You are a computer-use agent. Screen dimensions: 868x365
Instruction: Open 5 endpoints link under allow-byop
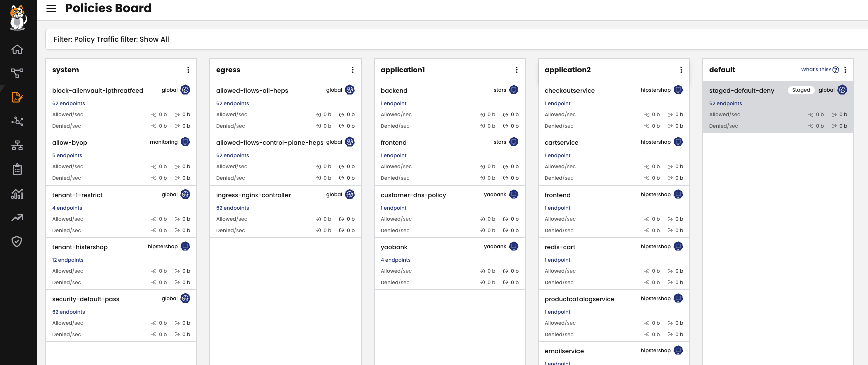(x=67, y=156)
